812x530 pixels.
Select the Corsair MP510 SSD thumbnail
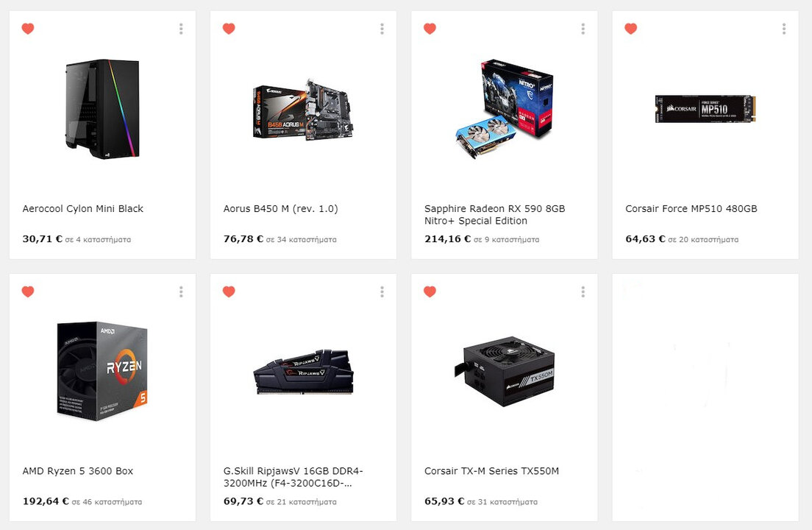[705, 109]
